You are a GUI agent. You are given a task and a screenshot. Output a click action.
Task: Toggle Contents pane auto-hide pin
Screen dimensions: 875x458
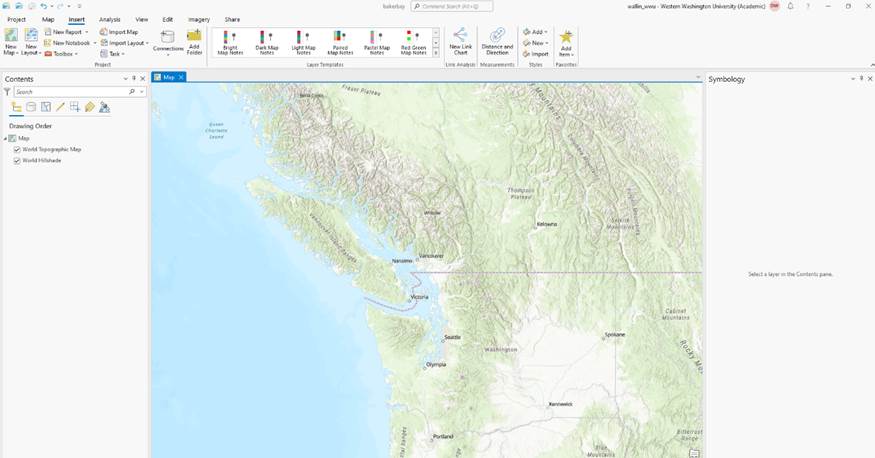coord(134,79)
